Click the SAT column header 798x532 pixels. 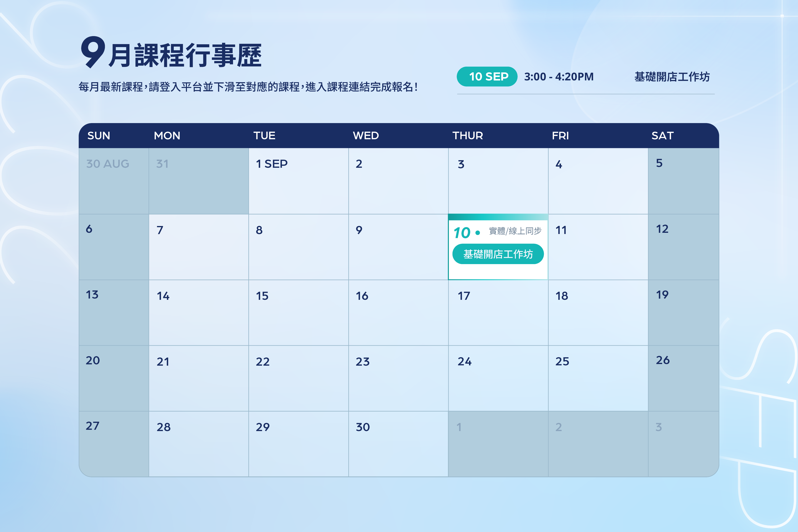pyautogui.click(x=662, y=136)
